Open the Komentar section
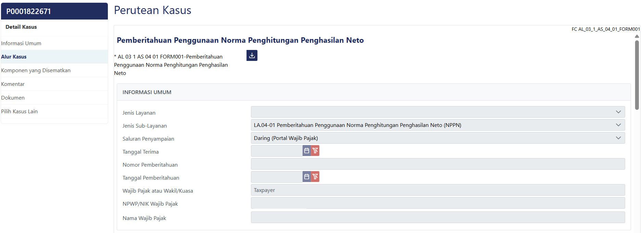This screenshot has width=644, height=233. (13, 84)
